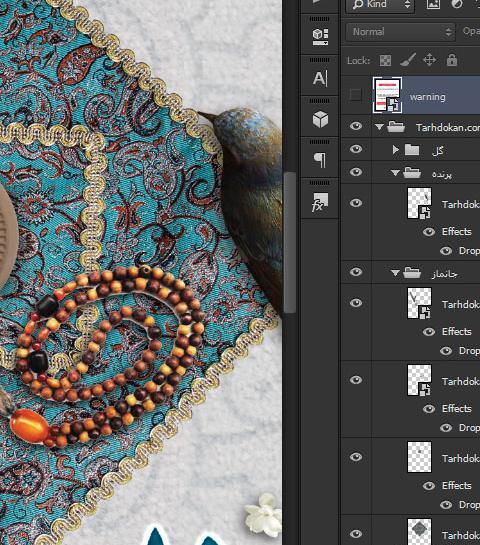Hide the جانماز group
The width and height of the screenshot is (480, 545).
point(356,272)
